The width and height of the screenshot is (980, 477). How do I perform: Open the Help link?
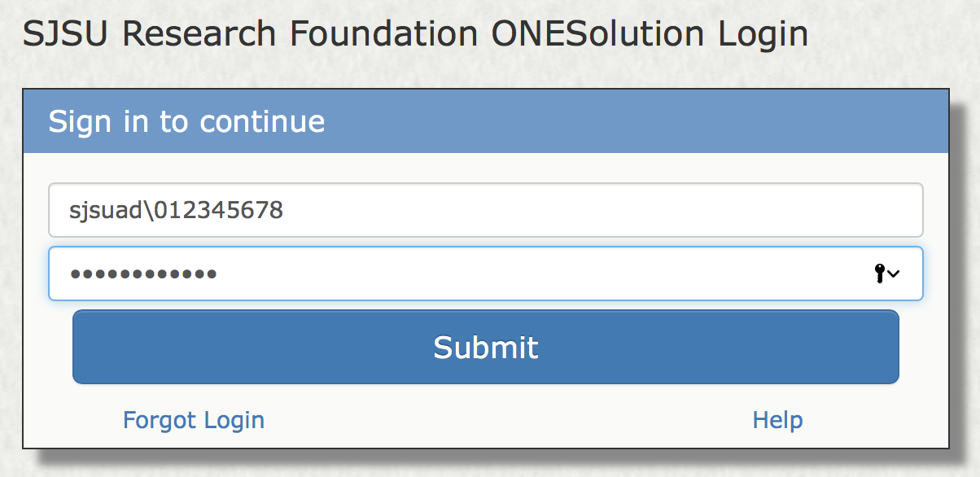(x=777, y=420)
